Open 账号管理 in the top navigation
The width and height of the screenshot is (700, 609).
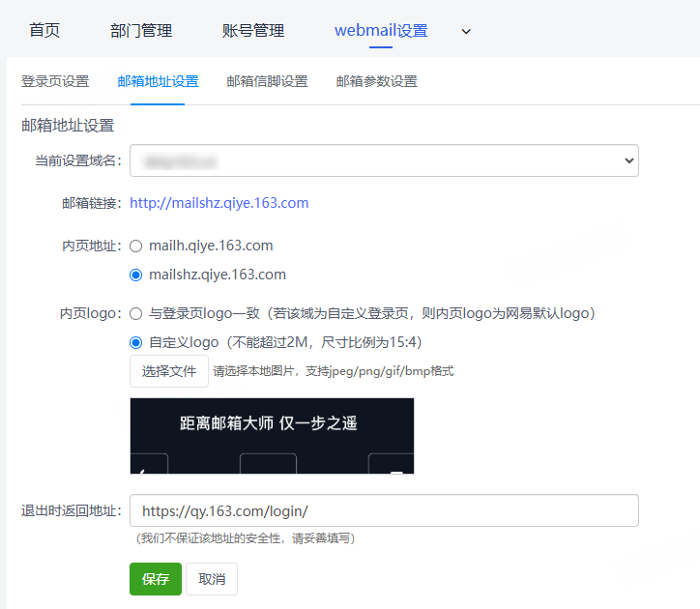253,30
